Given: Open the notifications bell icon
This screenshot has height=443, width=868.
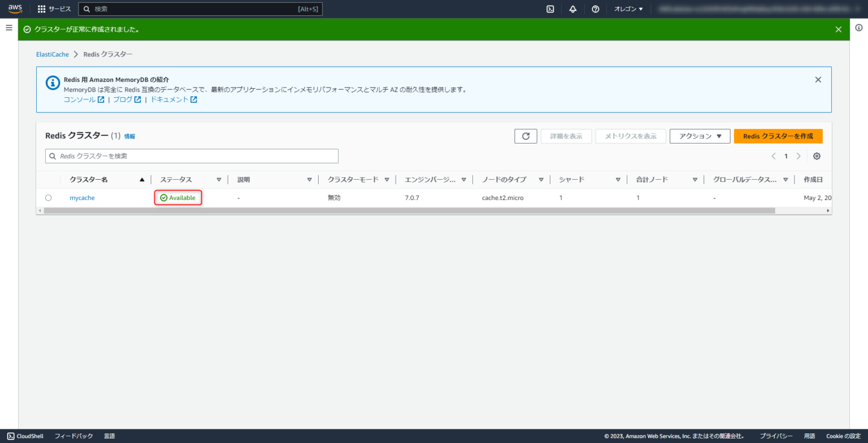Looking at the screenshot, I should pos(572,8).
